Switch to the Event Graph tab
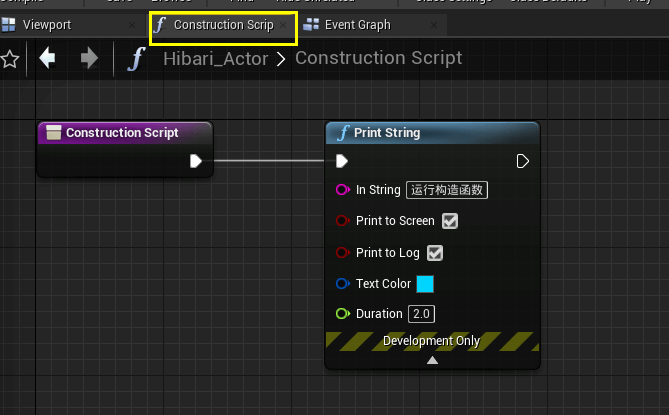The height and width of the screenshot is (415, 669). [372, 25]
